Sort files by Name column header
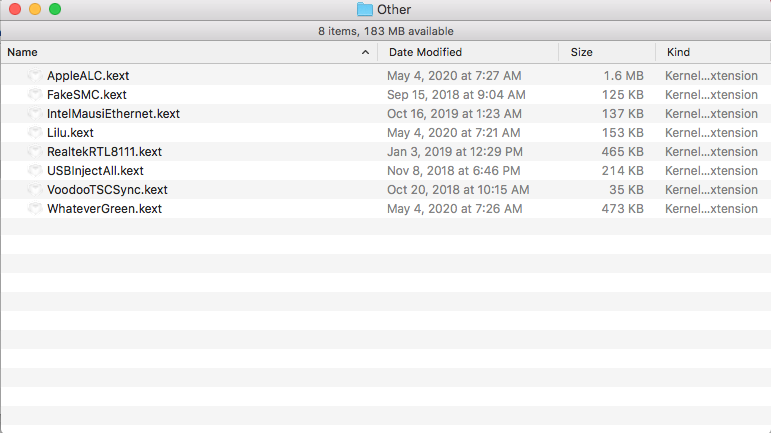The height and width of the screenshot is (433, 771). click(189, 52)
